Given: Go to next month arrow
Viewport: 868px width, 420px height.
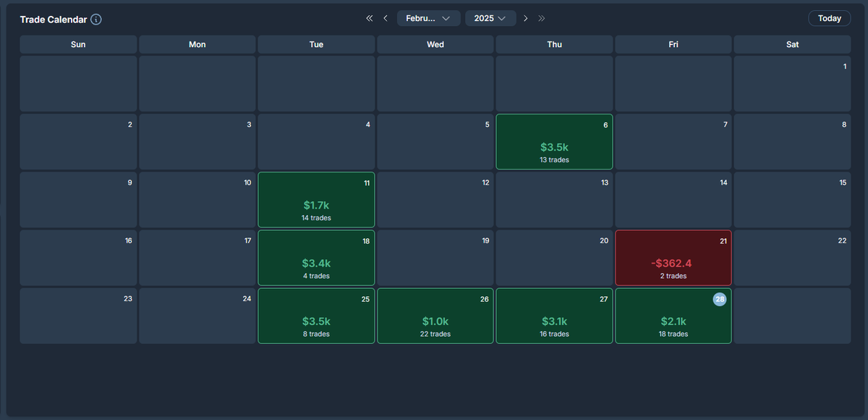Looking at the screenshot, I should [x=525, y=18].
